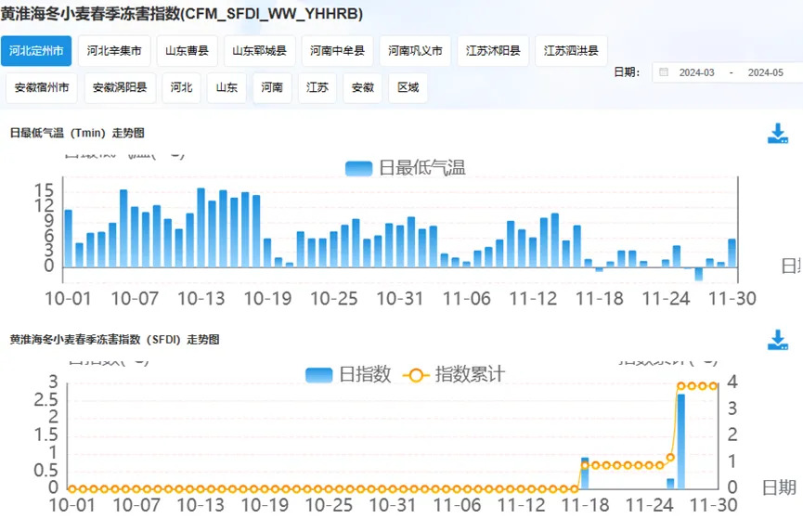The image size is (803, 532).
Task: Toggle 日指数 legend bar icon
Action: click(x=318, y=375)
